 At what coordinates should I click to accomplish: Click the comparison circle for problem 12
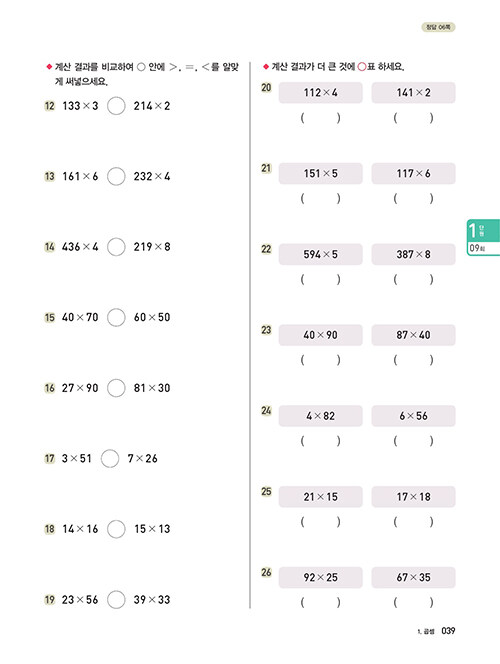[116, 106]
